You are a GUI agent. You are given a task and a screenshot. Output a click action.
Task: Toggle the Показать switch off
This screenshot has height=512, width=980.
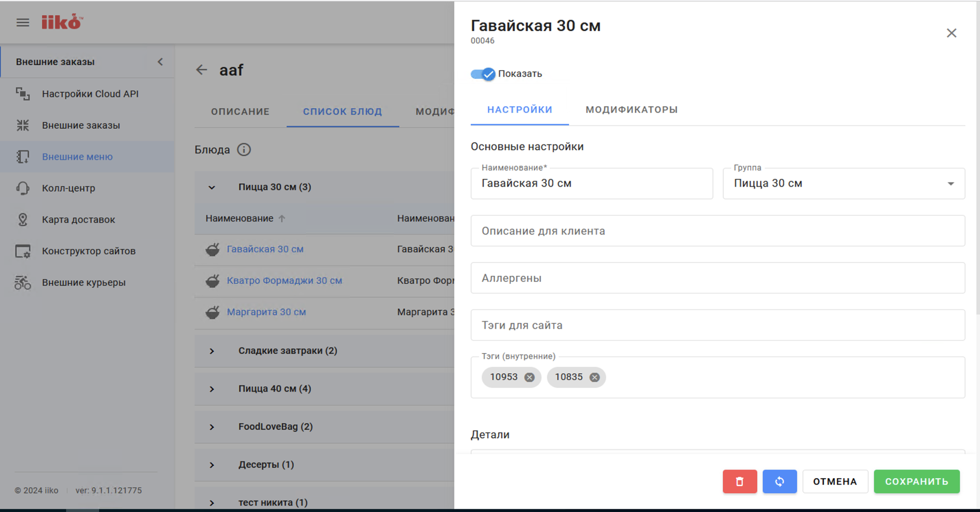click(483, 74)
